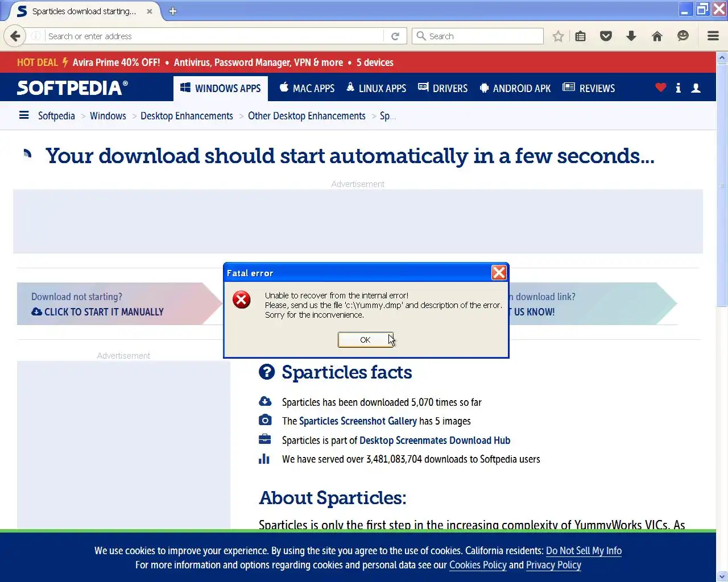The height and width of the screenshot is (582, 728).
Task: Select the Windows Apps tab
Action: point(221,88)
